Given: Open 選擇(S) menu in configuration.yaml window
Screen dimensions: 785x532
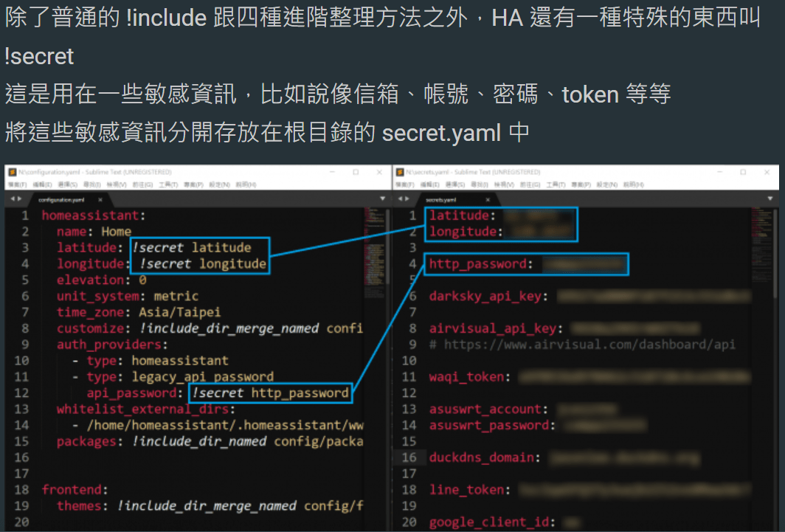Looking at the screenshot, I should (68, 184).
